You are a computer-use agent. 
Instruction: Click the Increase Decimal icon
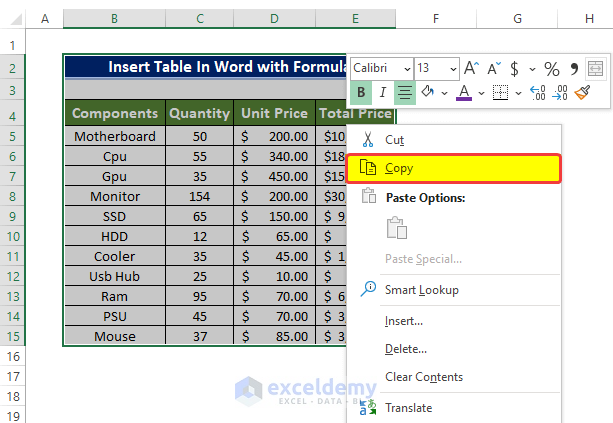coord(537,93)
